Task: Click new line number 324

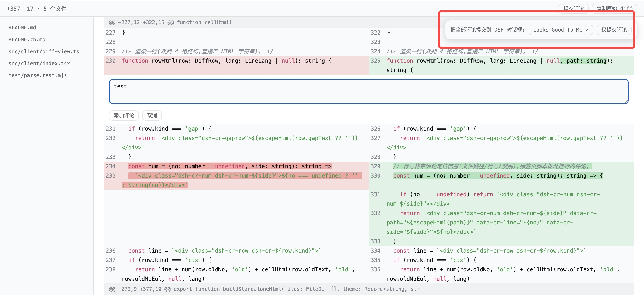Action: click(x=375, y=52)
